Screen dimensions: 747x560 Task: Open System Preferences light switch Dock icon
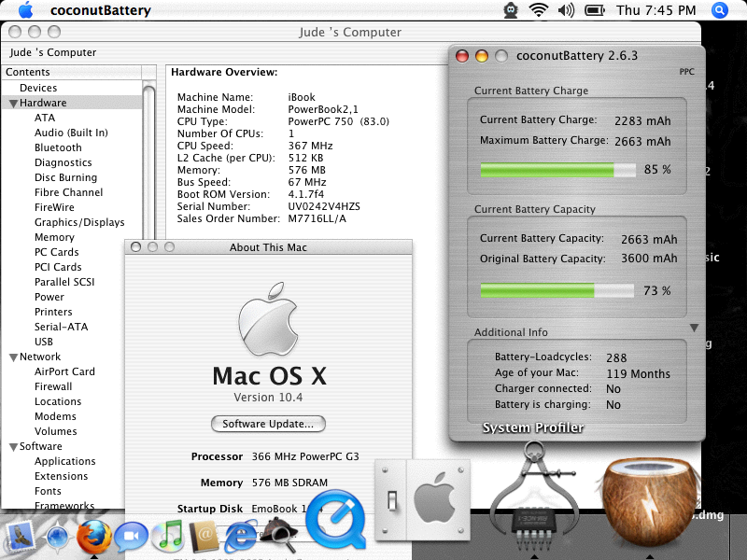click(423, 501)
